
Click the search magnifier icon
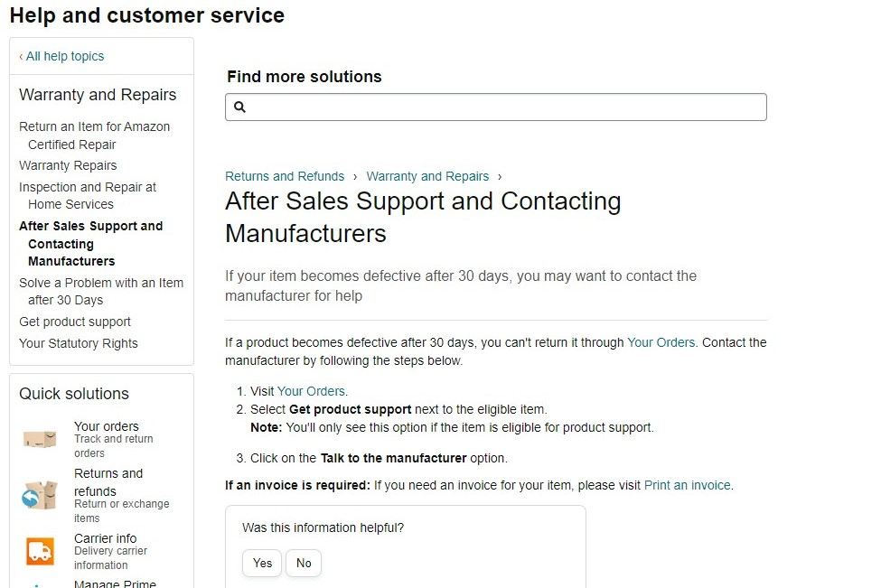point(239,107)
